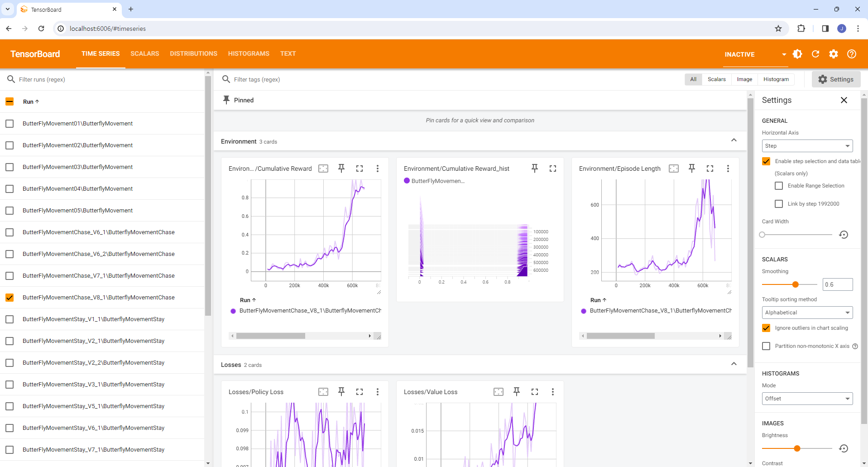This screenshot has height=467, width=868.
Task: Open the Horizontal Axis Step dropdown
Action: pyautogui.click(x=807, y=146)
